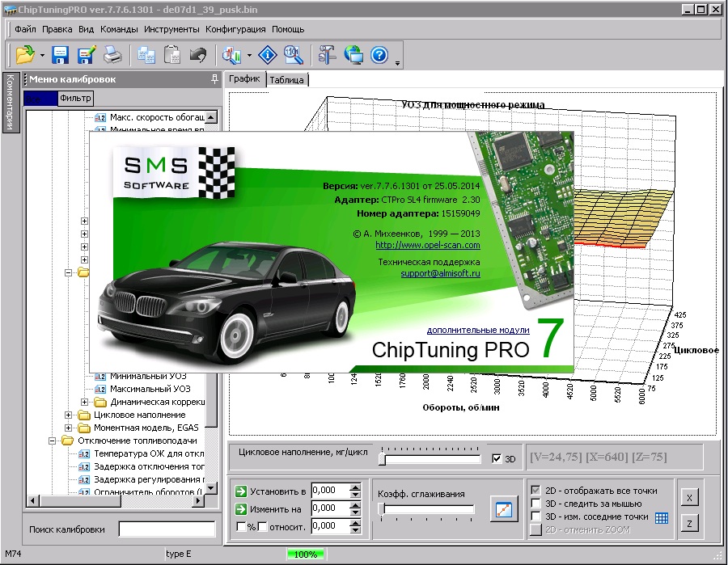The image size is (728, 565).
Task: Click the blue grid icon for neighbouring points
Action: (662, 517)
